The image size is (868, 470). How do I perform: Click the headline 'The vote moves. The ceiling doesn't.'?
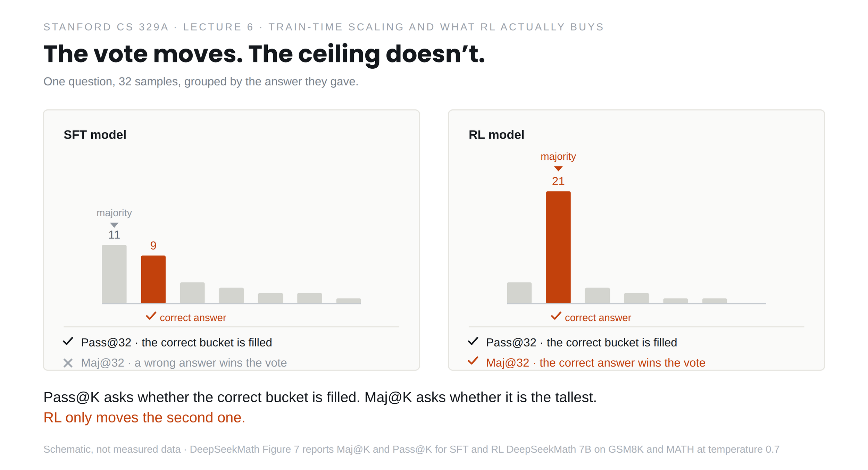coord(264,54)
